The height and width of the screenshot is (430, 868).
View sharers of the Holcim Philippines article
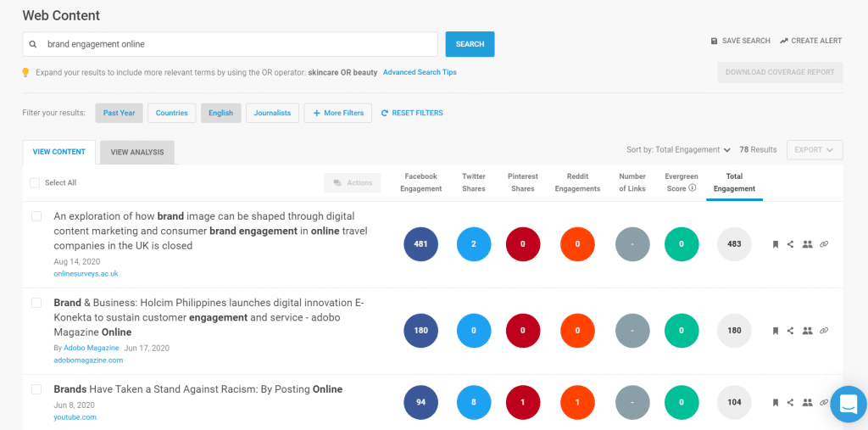click(807, 331)
